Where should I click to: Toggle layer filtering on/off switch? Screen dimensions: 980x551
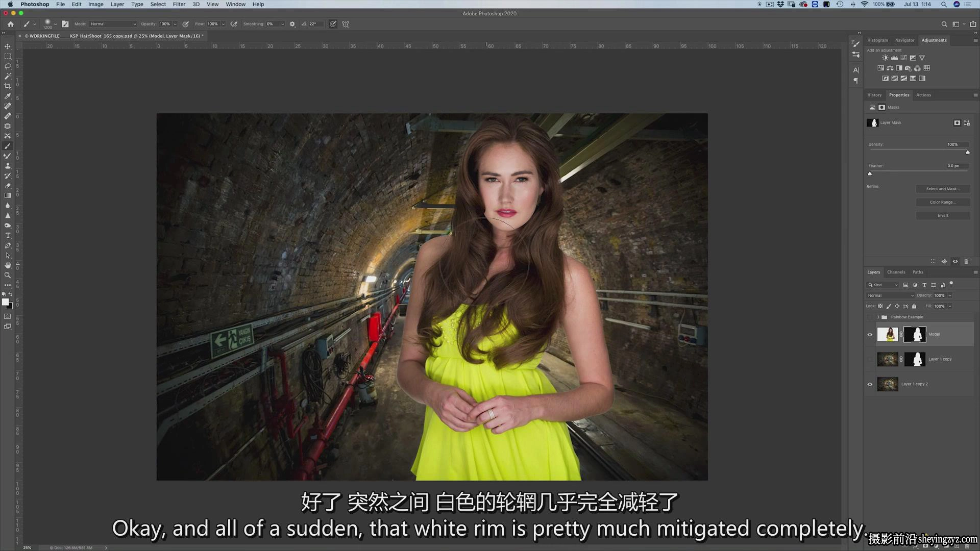pyautogui.click(x=951, y=284)
